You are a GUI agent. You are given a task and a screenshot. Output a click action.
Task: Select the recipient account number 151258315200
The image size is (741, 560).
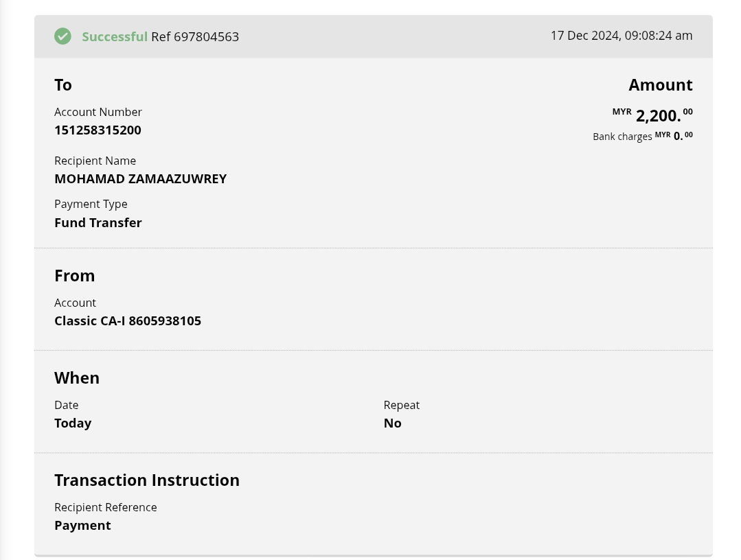pos(98,130)
